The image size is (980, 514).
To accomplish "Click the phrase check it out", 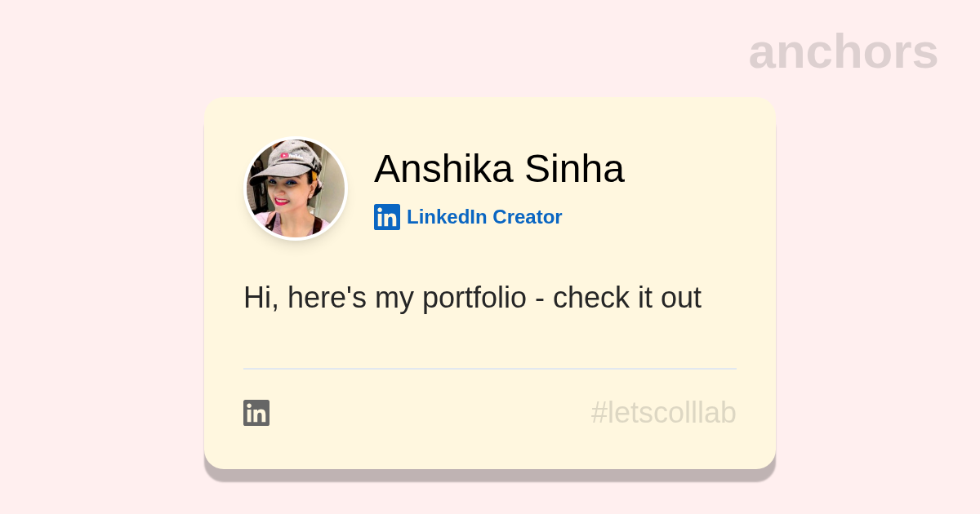I will (626, 298).
